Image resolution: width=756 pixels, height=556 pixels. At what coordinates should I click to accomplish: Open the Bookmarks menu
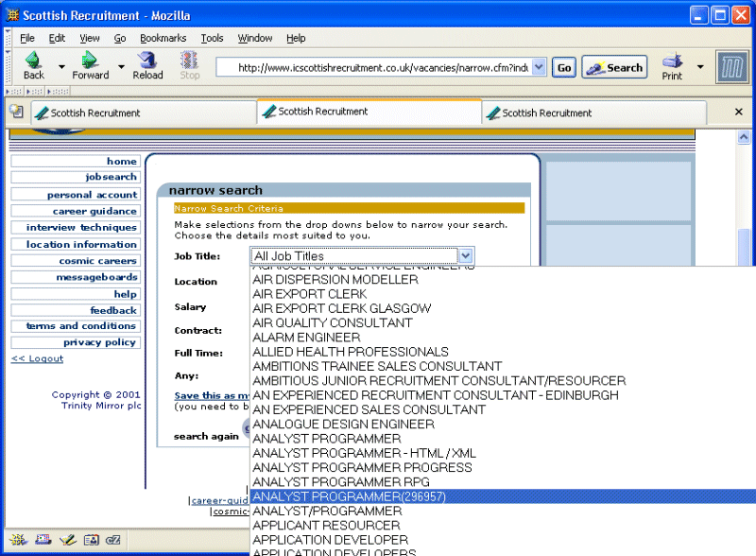tap(163, 38)
